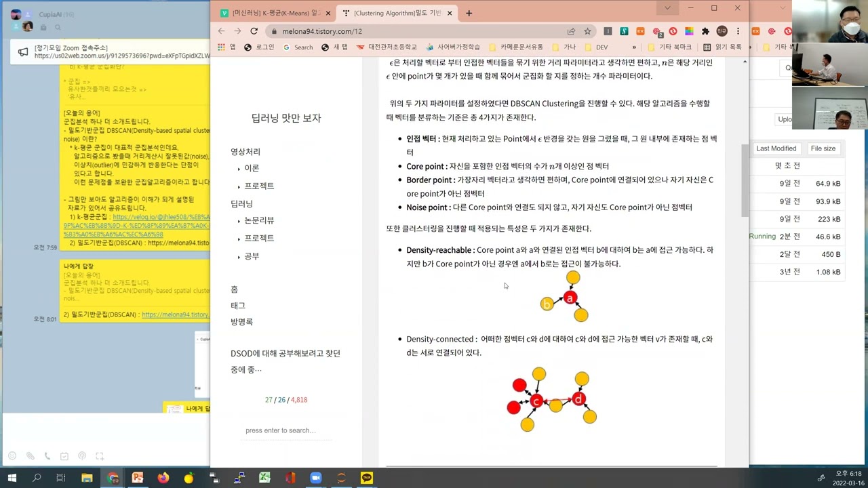
Task: Search within the CupiaAI chat
Action: point(58,27)
